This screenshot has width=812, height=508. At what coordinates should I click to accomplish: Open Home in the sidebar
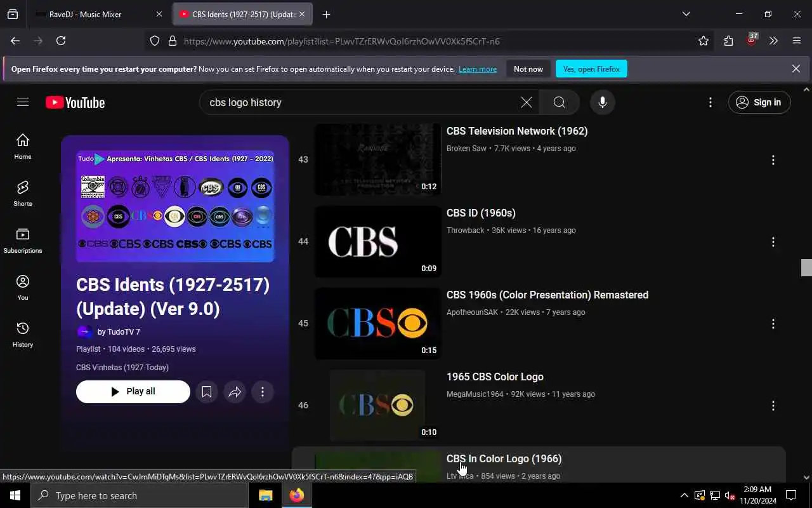click(x=23, y=147)
